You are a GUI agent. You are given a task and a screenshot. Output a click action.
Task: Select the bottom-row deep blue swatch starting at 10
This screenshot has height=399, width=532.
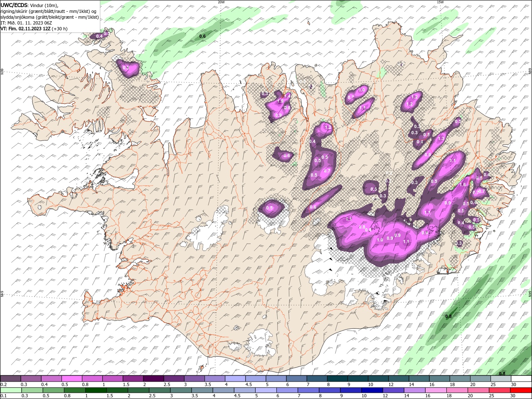[372, 390]
